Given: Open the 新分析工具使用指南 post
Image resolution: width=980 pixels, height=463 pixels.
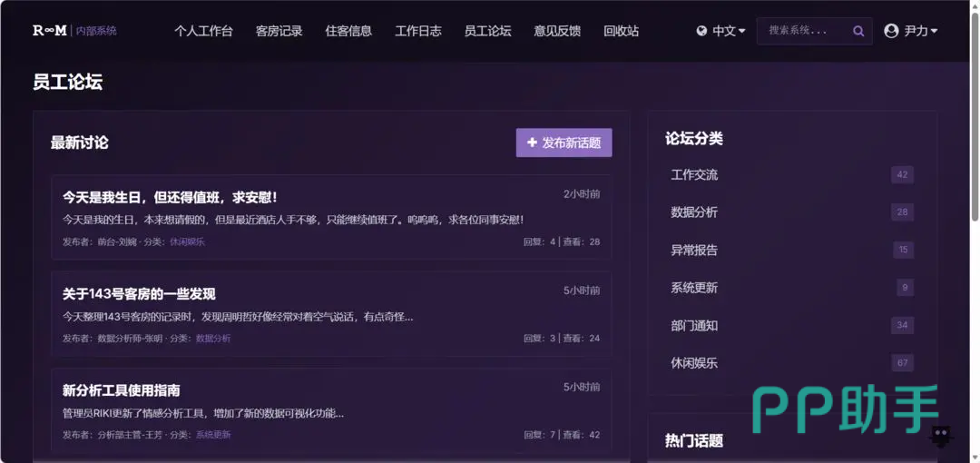Looking at the screenshot, I should (x=121, y=390).
